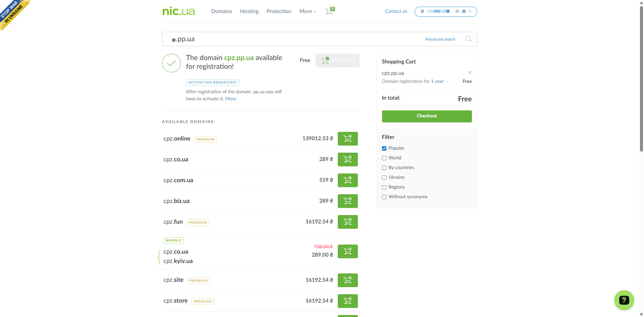Open the Advanced search link
The image size is (644, 317).
440,39
